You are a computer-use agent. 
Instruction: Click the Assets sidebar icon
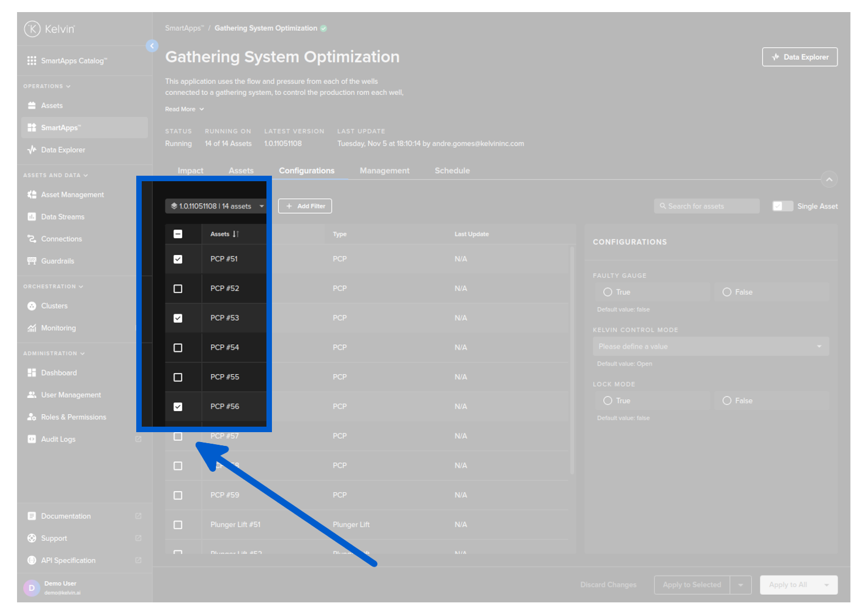click(32, 105)
